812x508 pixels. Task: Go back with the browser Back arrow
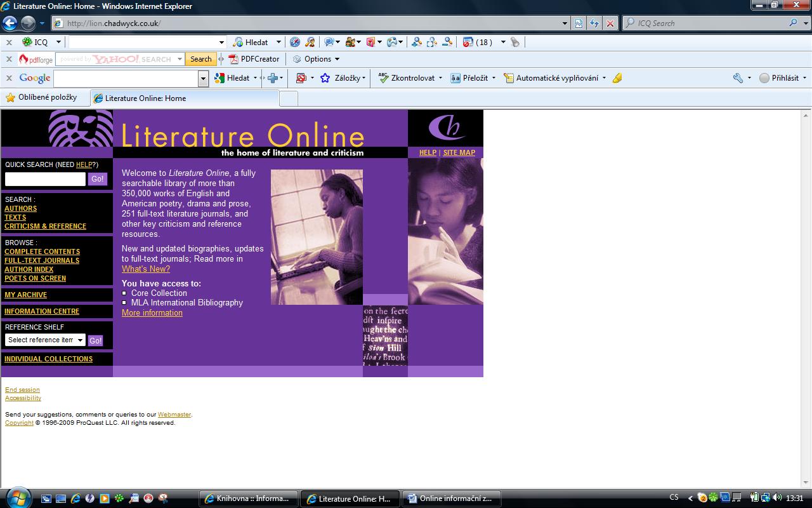(x=10, y=23)
